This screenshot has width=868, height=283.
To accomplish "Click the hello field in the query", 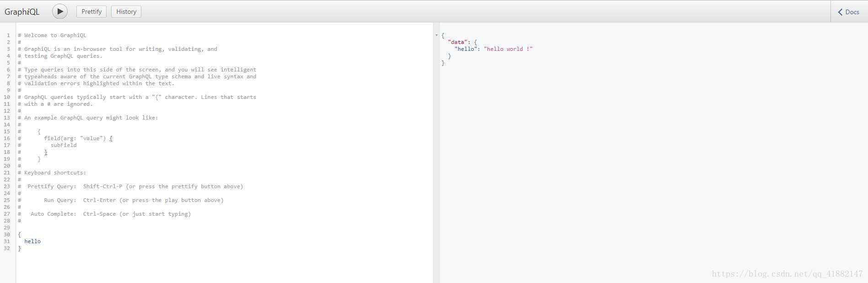I will tap(32, 241).
